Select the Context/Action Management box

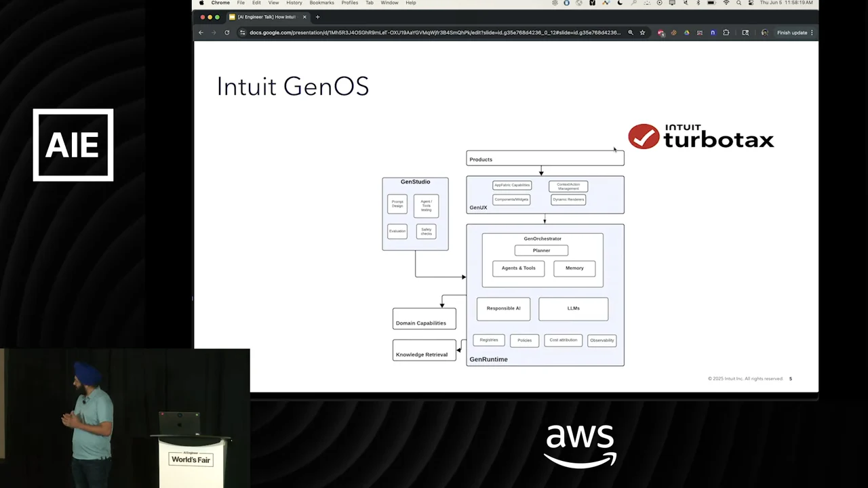click(568, 186)
